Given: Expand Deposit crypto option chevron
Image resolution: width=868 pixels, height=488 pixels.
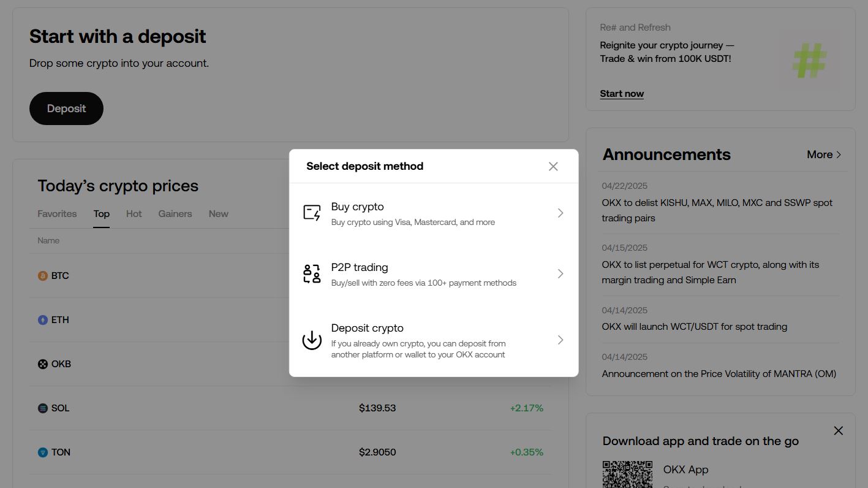Looking at the screenshot, I should point(560,340).
